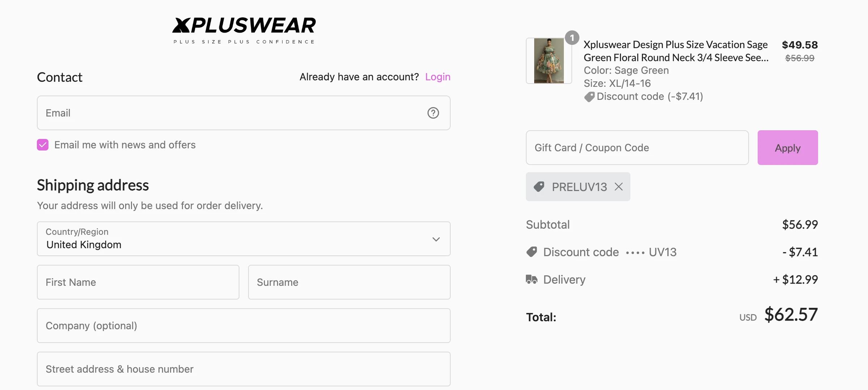This screenshot has height=390, width=868.
Task: Click the quantity badge on the product image
Action: click(x=572, y=38)
